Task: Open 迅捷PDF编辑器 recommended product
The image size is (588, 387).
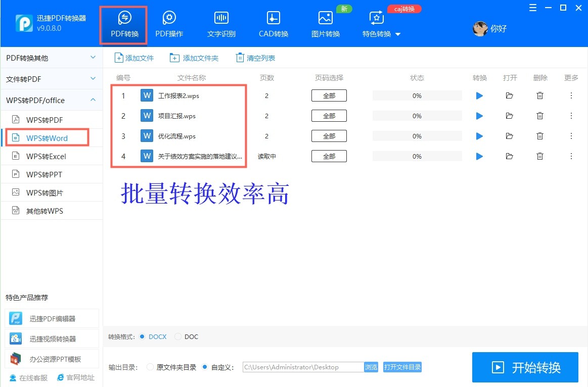Action: click(52, 318)
